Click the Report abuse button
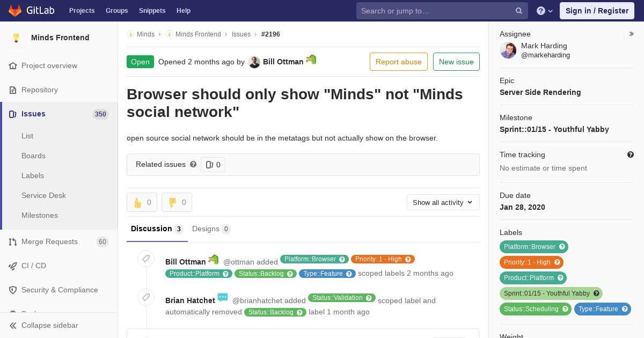The image size is (644, 338). (398, 62)
